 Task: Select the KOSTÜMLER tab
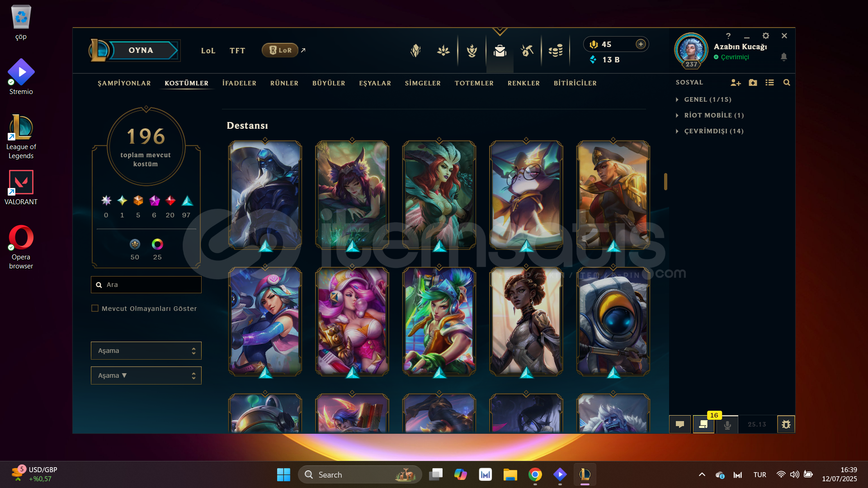click(x=187, y=83)
